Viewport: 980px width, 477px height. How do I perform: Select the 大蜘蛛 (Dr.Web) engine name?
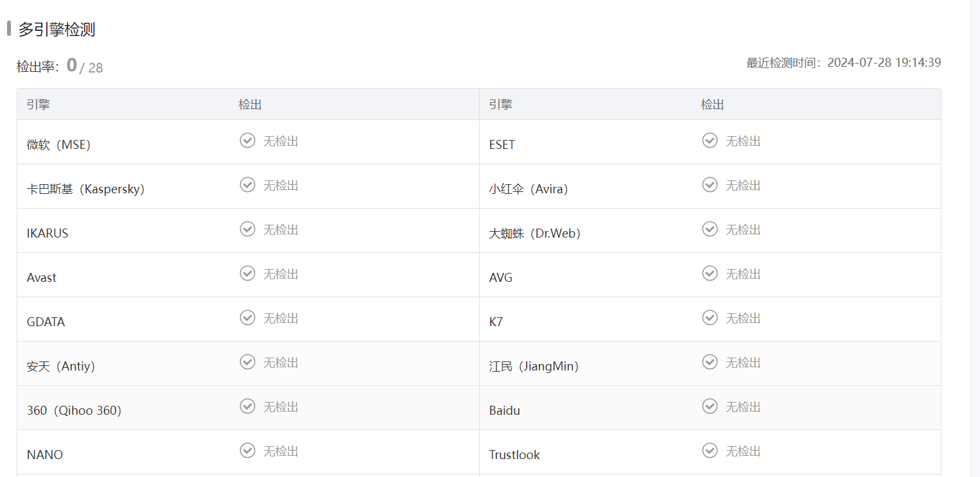pos(535,233)
